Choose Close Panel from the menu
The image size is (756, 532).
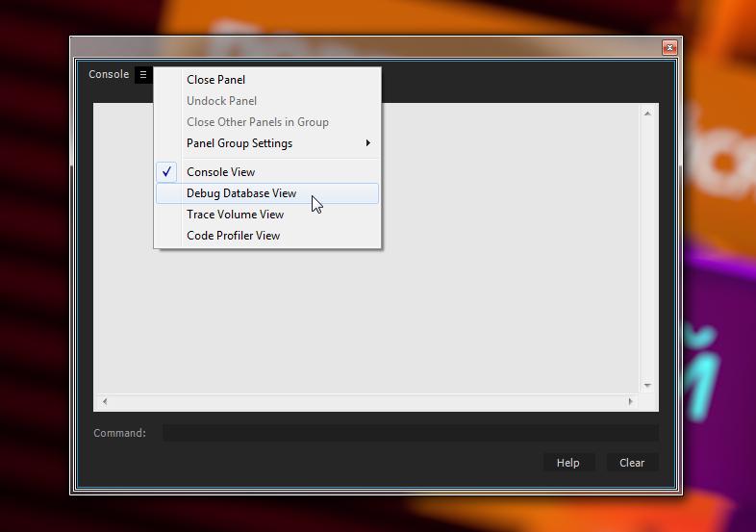(x=267, y=80)
